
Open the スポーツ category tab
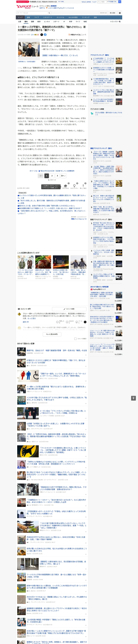tap(56, 21)
